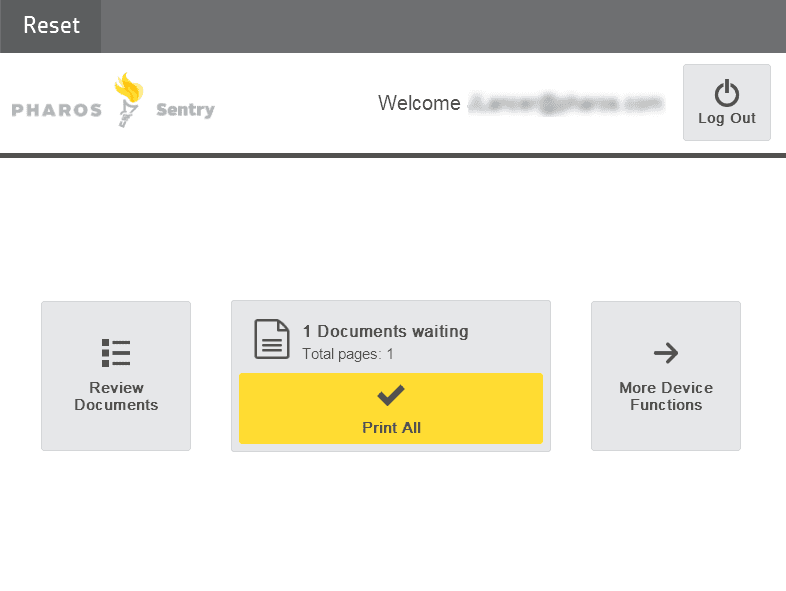
Task: Click the Sentry logo text
Action: (x=185, y=110)
